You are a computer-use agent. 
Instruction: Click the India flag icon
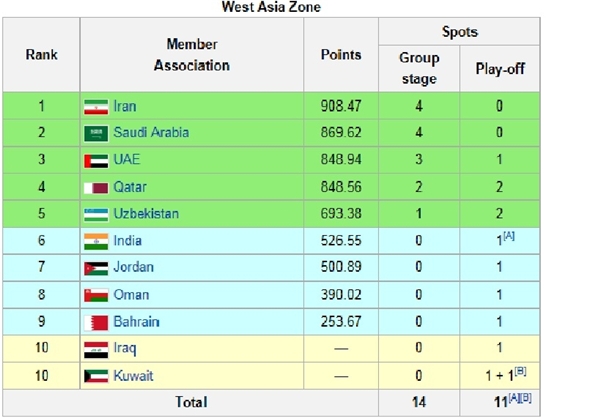coord(96,242)
